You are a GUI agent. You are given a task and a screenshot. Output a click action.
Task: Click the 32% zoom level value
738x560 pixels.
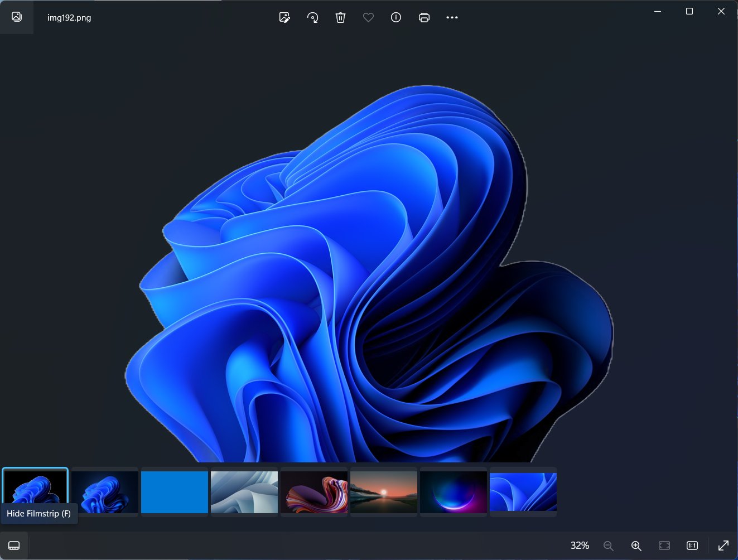click(x=580, y=545)
